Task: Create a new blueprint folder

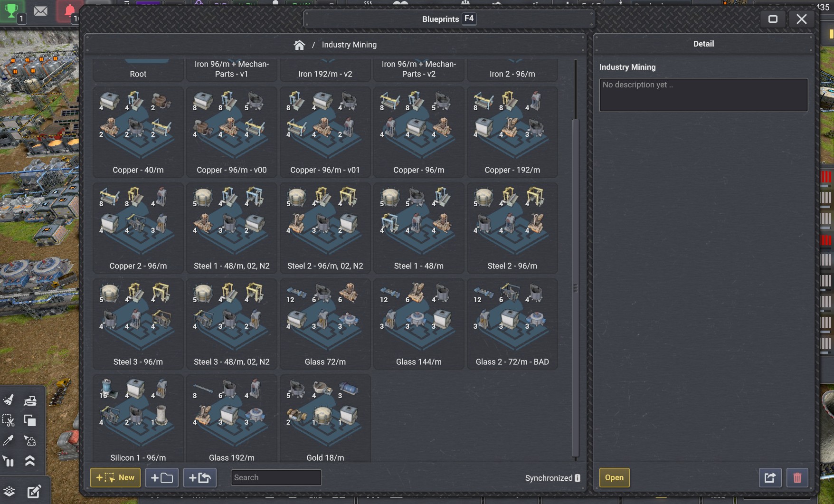Action: pyautogui.click(x=162, y=477)
